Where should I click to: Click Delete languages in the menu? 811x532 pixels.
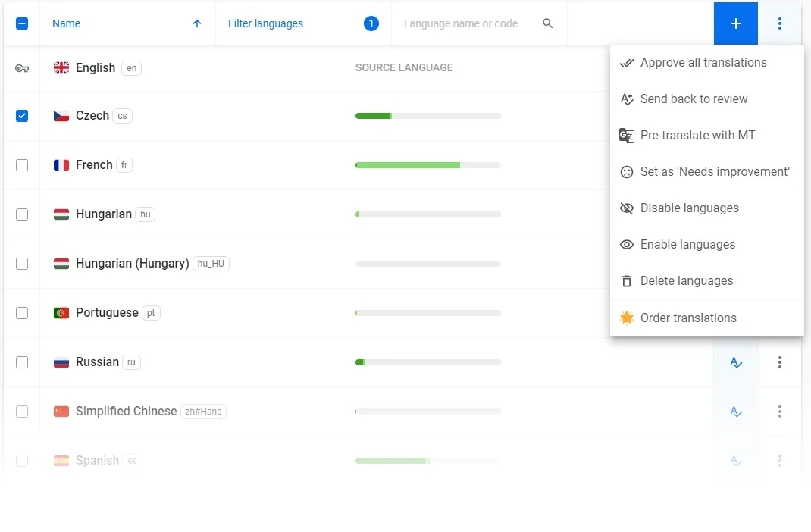click(686, 281)
